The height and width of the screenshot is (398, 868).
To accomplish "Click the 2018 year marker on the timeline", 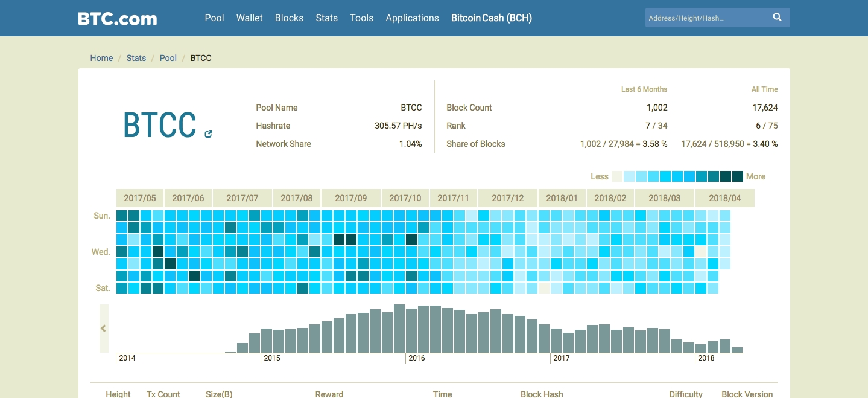I will 706,358.
